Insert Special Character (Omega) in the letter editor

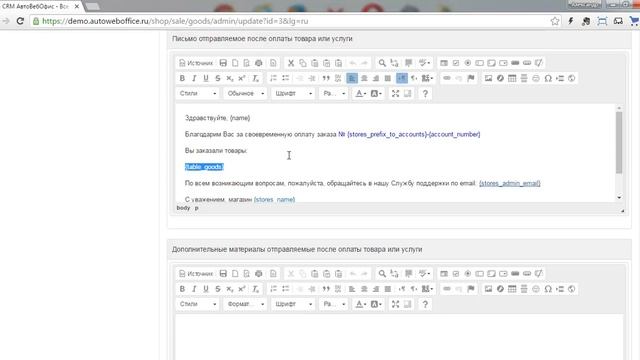click(x=548, y=78)
